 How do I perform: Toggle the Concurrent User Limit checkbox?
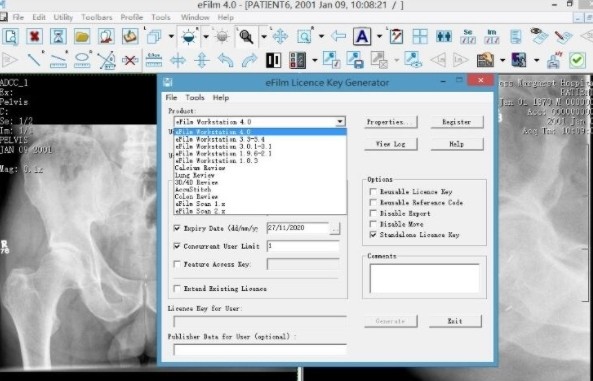pos(177,246)
